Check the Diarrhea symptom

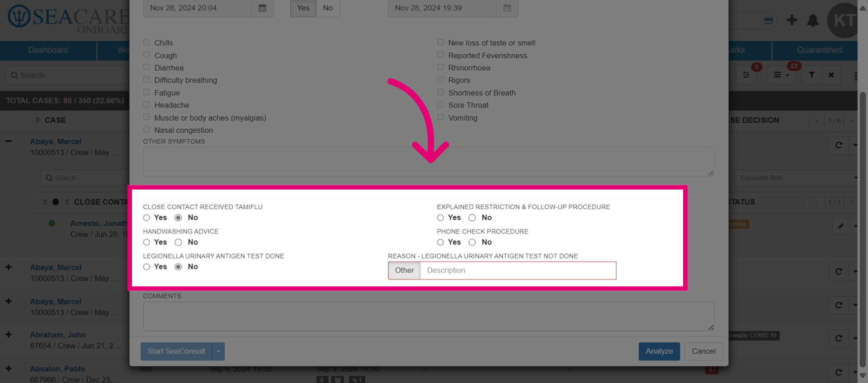(x=146, y=67)
